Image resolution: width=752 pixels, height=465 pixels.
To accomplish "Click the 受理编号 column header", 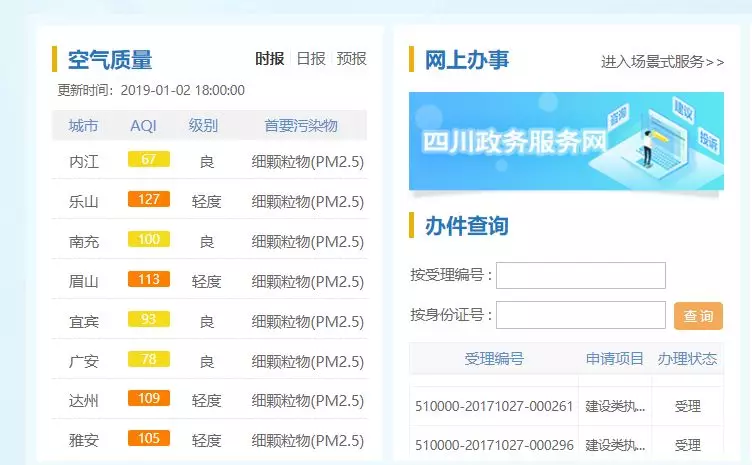I will click(x=494, y=359).
